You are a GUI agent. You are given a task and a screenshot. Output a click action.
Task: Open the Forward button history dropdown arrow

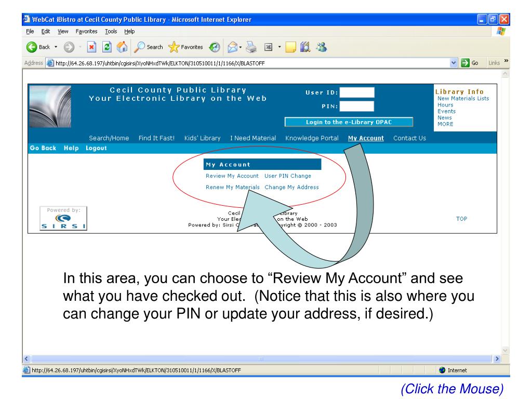coord(80,47)
